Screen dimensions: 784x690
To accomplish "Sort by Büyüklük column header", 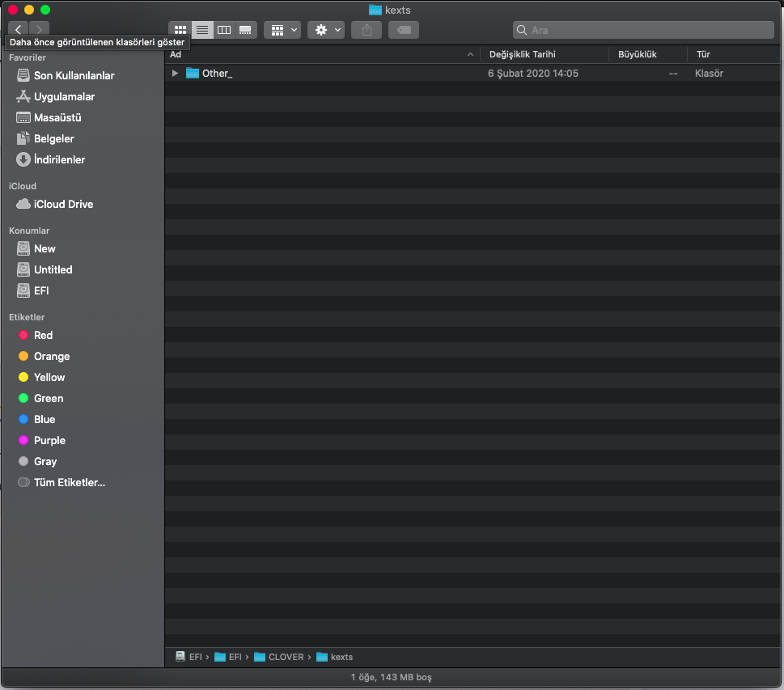I will 638,54.
